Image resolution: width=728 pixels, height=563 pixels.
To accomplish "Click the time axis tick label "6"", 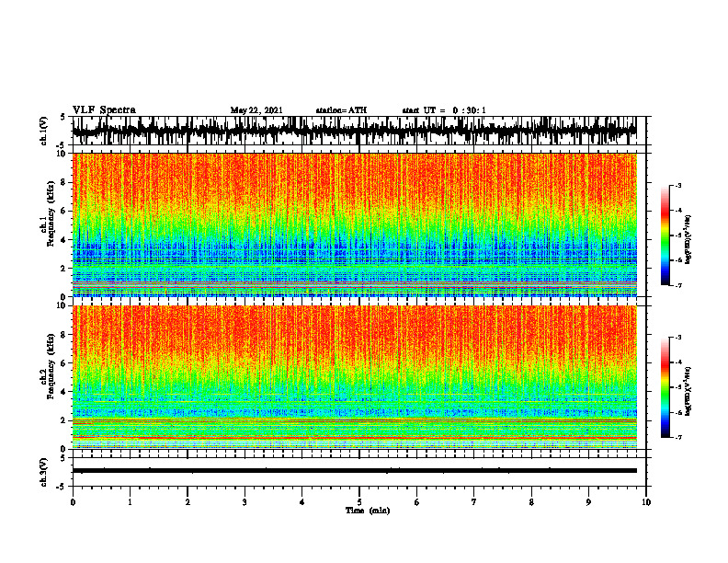I will [x=416, y=502].
